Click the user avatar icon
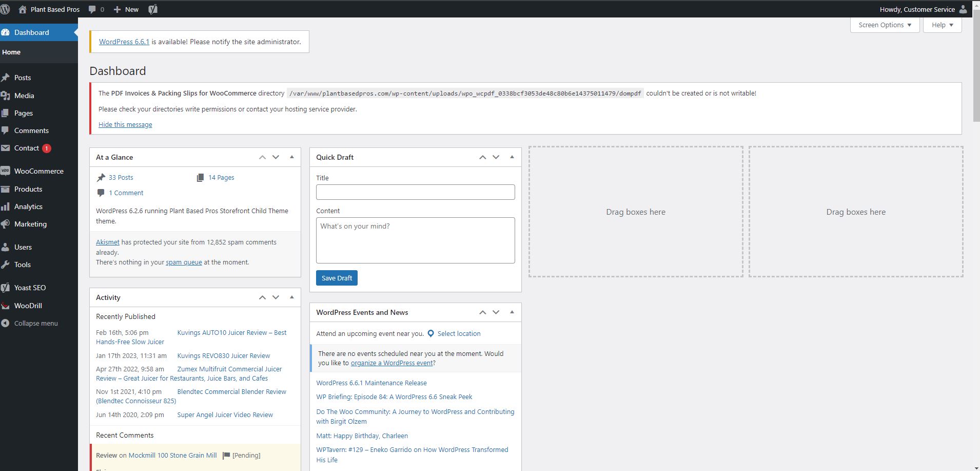Image resolution: width=980 pixels, height=471 pixels. (x=963, y=9)
